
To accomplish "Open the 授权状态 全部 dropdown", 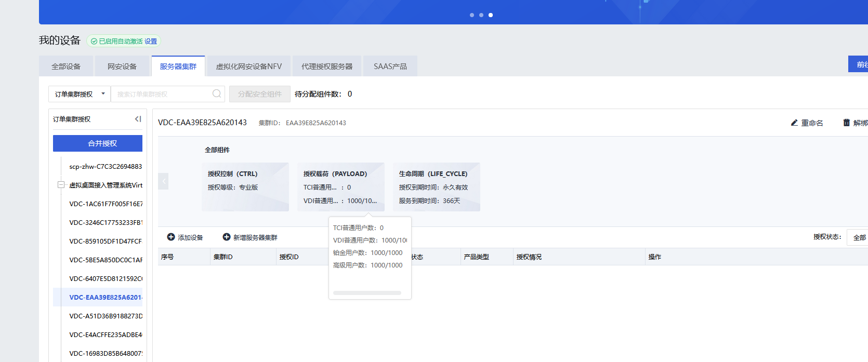I will click(x=858, y=237).
